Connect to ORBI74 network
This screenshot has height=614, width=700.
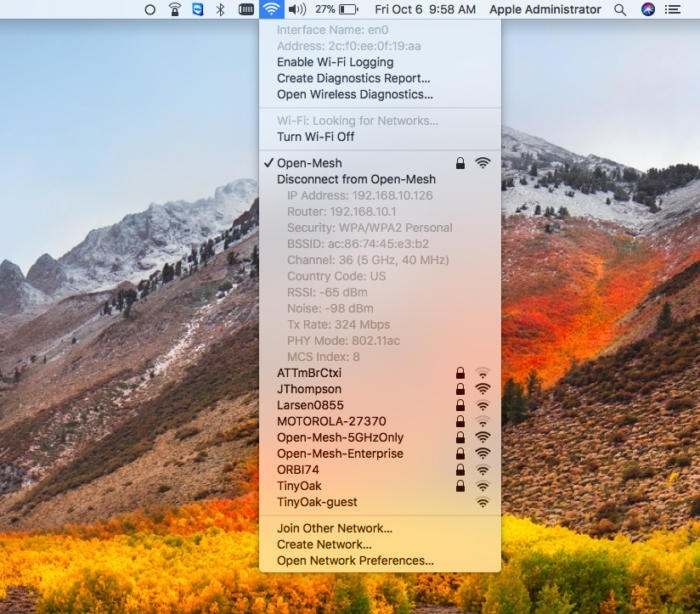tap(380, 470)
